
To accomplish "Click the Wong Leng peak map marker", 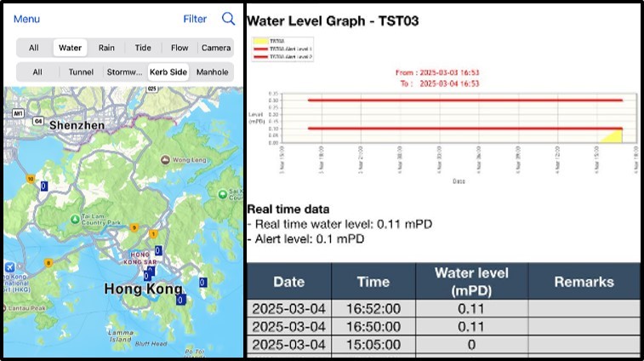I will [166, 160].
